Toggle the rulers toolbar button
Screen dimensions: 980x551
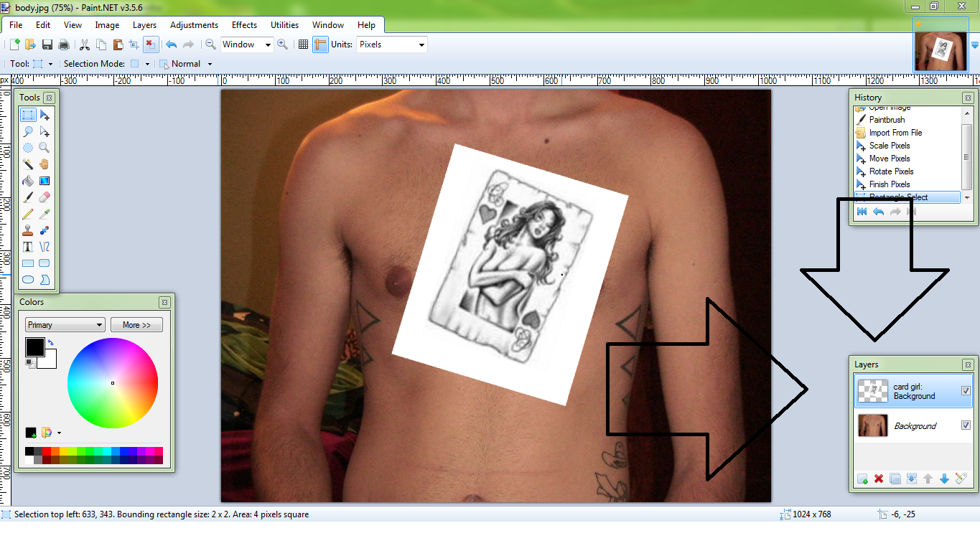[320, 44]
